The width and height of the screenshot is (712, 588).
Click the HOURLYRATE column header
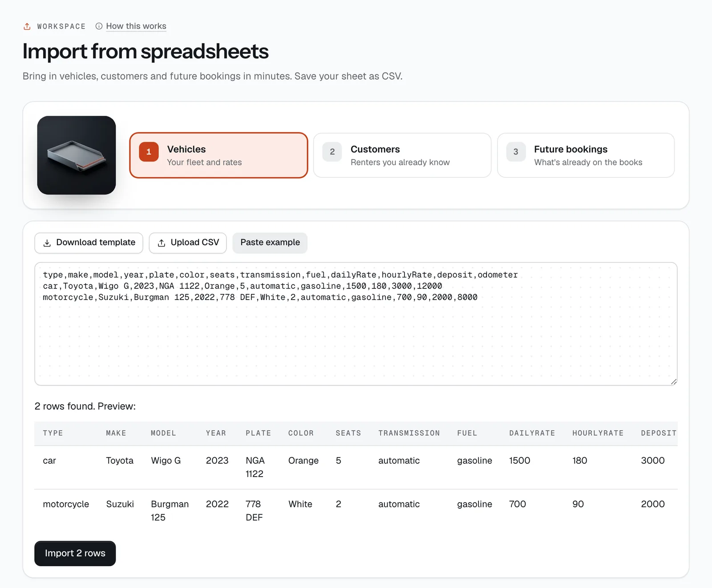coord(598,433)
